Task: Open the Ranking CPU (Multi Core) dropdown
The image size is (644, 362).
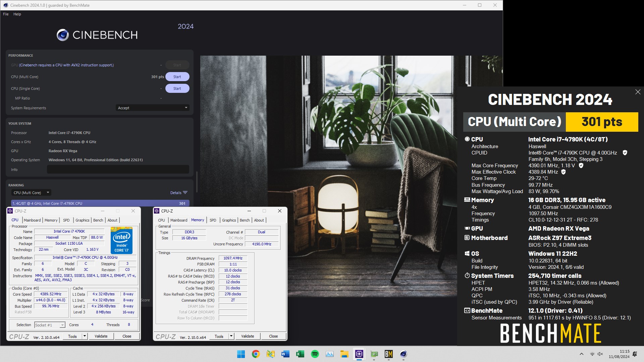Action: [31, 193]
